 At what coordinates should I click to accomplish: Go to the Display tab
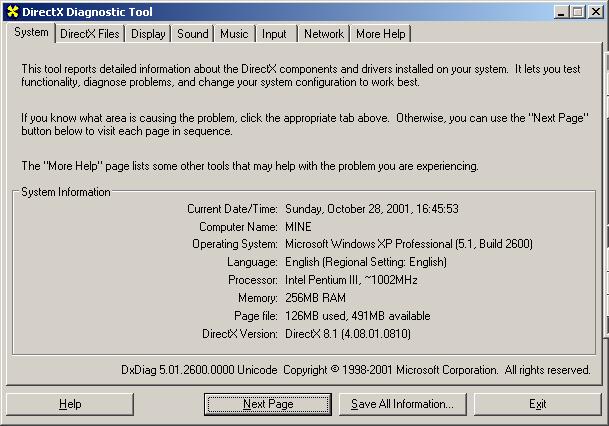[148, 34]
